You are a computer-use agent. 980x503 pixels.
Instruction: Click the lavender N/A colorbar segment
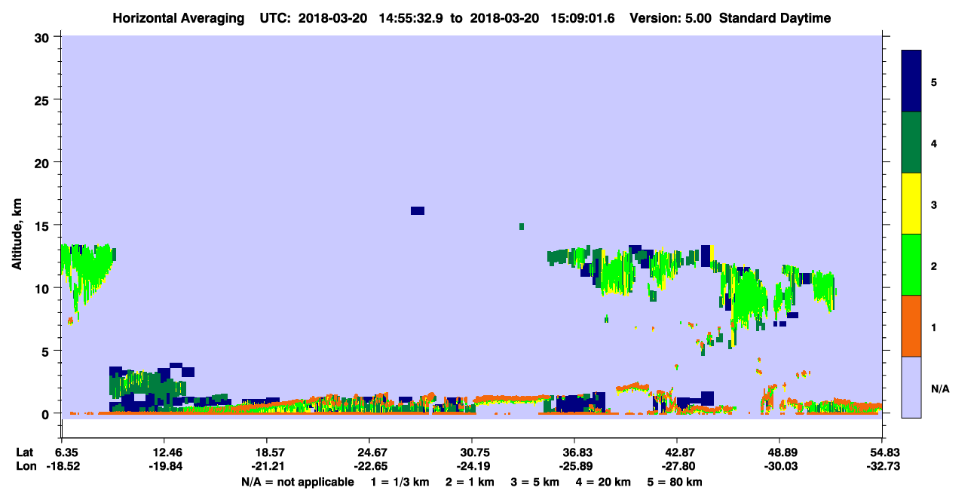911,387
